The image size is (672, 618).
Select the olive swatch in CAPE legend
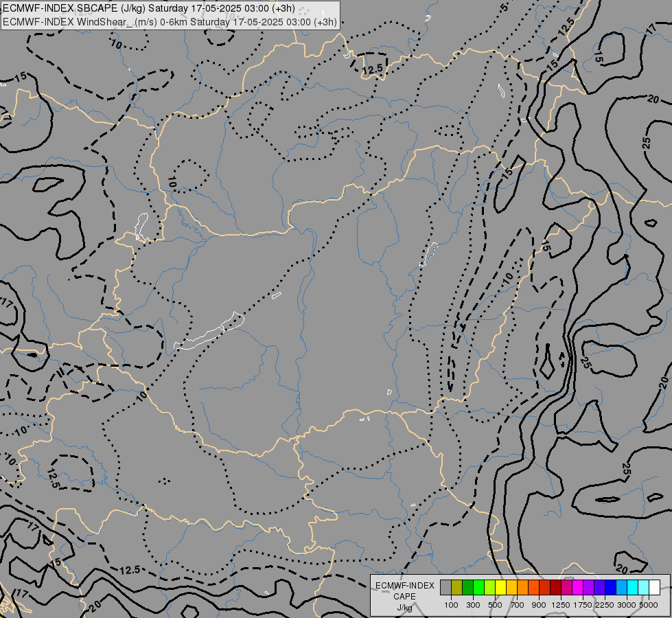coord(457,588)
